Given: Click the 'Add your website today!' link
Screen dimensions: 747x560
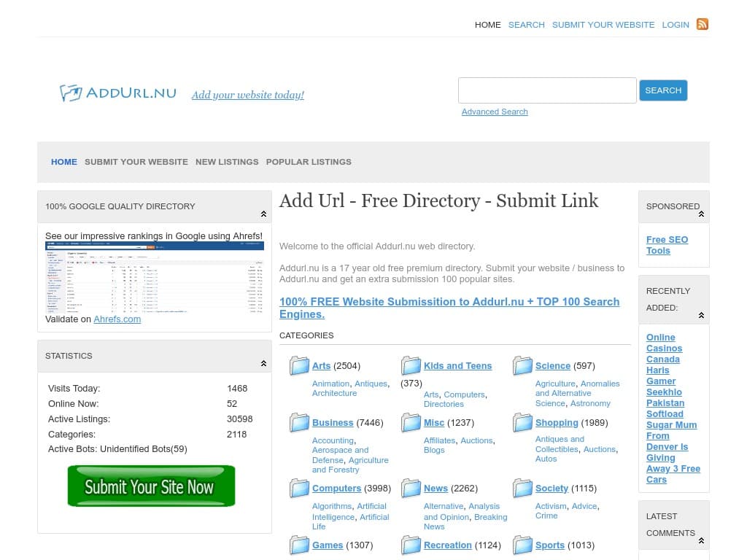Looking at the screenshot, I should coord(248,95).
